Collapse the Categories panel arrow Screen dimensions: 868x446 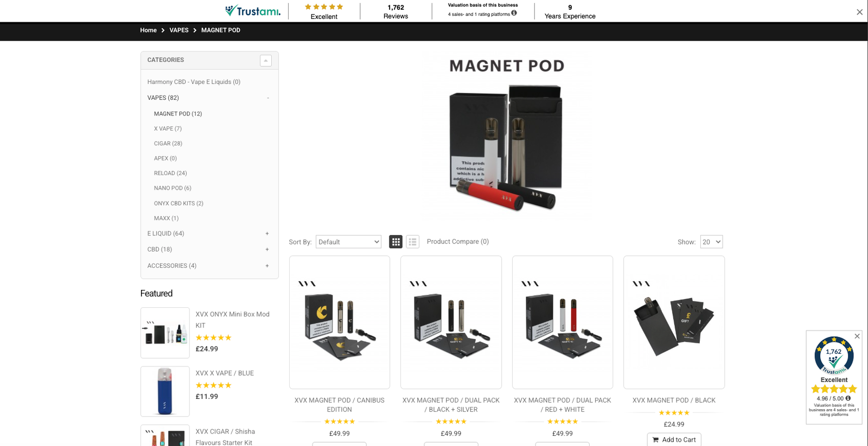coord(266,60)
